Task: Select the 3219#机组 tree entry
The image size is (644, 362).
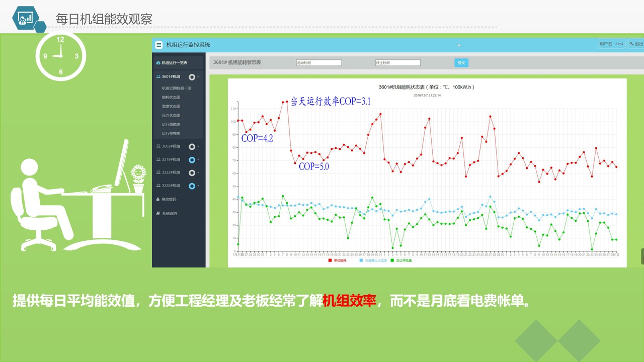Action: (171, 159)
